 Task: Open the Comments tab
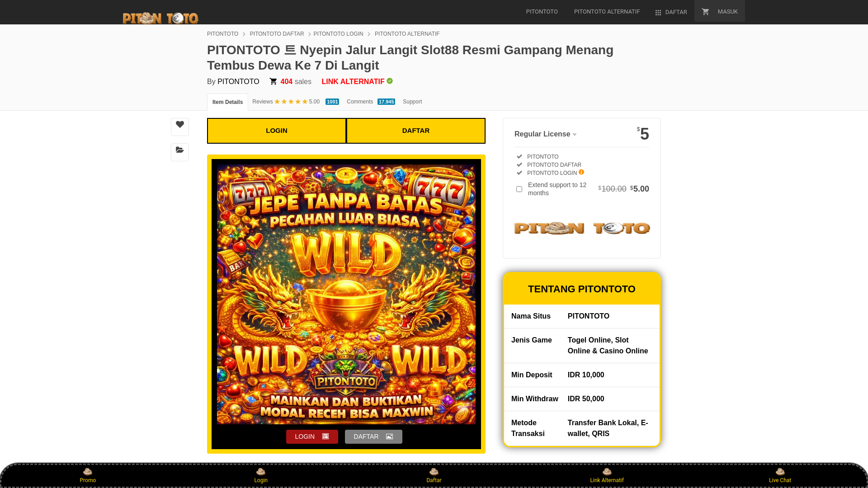[x=371, y=102]
